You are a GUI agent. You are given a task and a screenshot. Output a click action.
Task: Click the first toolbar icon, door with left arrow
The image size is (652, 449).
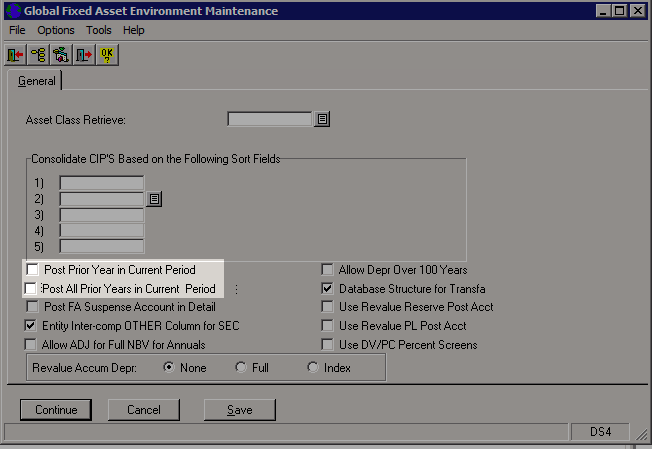(16, 54)
